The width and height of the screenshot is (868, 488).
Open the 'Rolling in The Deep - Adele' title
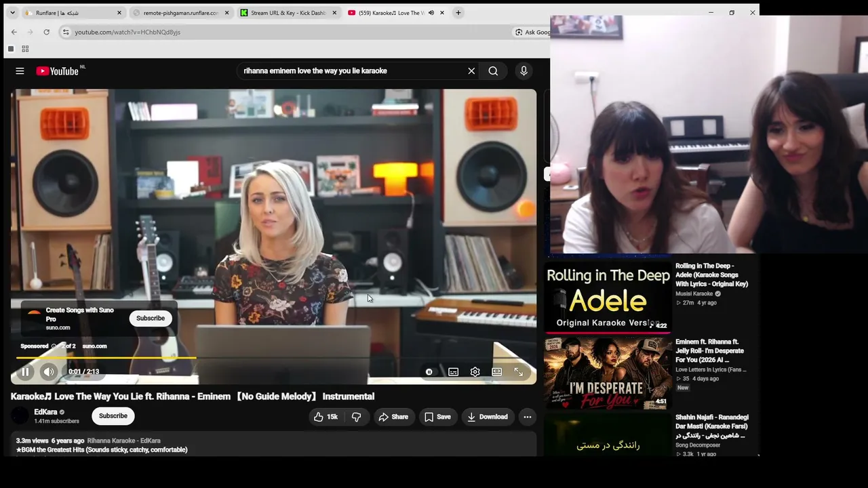711,274
